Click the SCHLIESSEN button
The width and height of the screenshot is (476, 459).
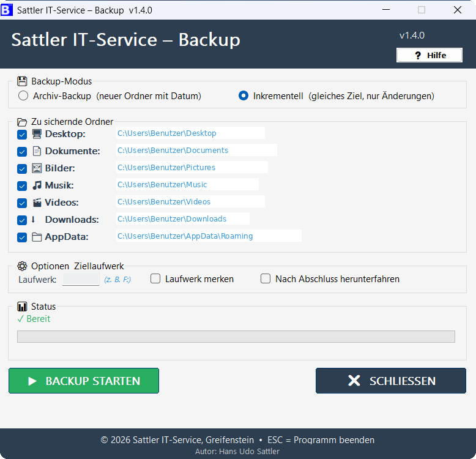(x=391, y=381)
